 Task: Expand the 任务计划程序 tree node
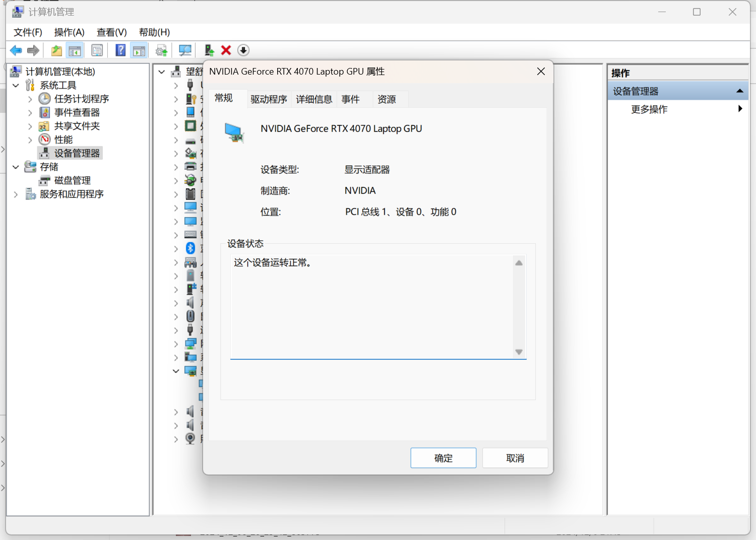[x=30, y=99]
